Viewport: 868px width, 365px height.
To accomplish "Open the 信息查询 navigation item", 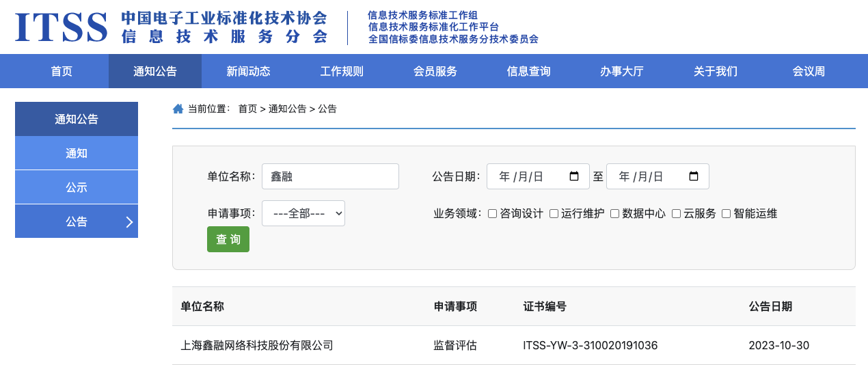I will pyautogui.click(x=528, y=71).
